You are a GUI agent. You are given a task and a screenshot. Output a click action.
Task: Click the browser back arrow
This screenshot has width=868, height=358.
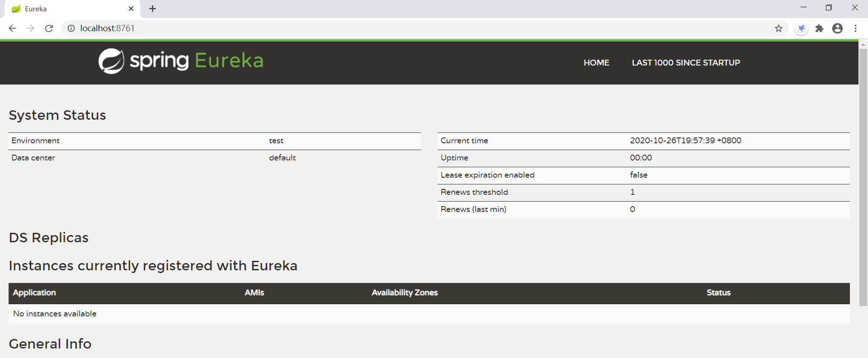pos(12,28)
